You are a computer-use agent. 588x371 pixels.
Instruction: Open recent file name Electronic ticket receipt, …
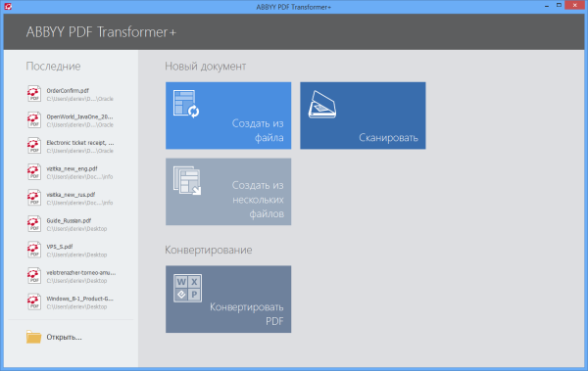[80, 142]
